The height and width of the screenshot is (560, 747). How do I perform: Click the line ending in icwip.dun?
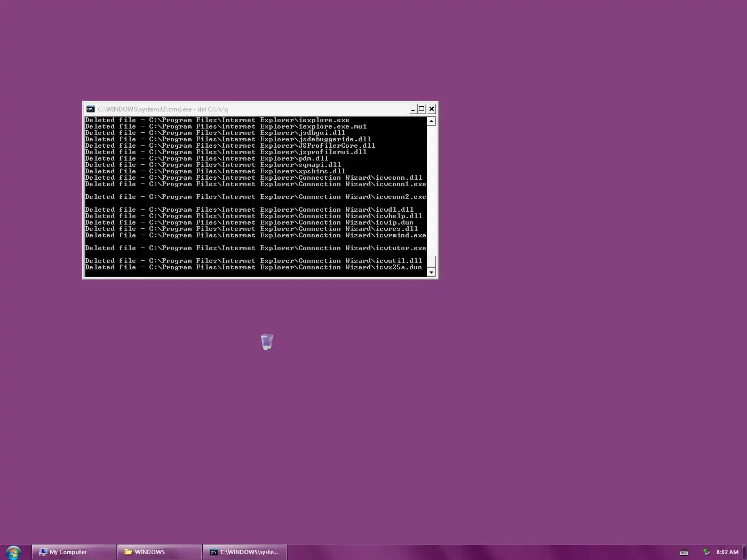pos(250,222)
